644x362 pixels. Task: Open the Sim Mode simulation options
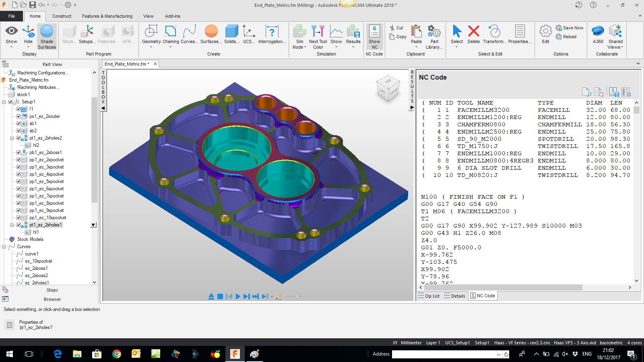click(299, 37)
